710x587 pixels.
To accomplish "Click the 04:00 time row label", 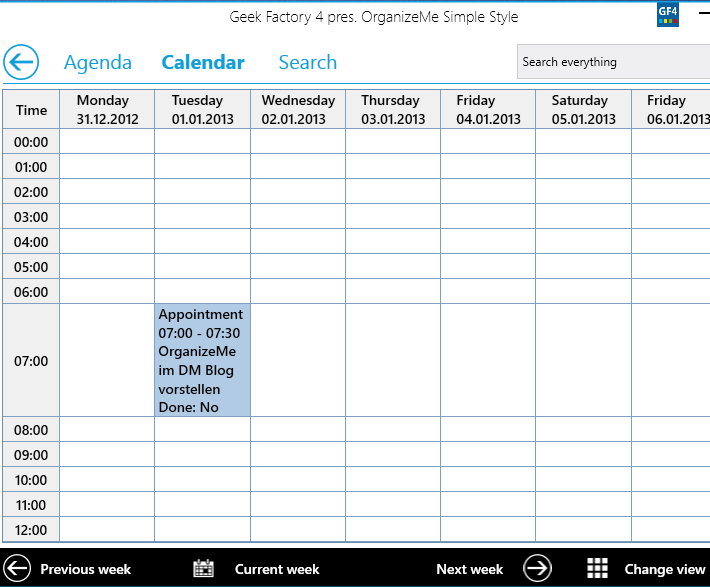I will 31,241.
